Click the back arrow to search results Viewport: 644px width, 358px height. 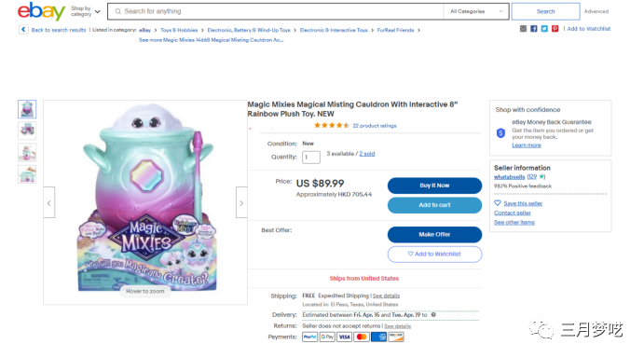pyautogui.click(x=23, y=30)
